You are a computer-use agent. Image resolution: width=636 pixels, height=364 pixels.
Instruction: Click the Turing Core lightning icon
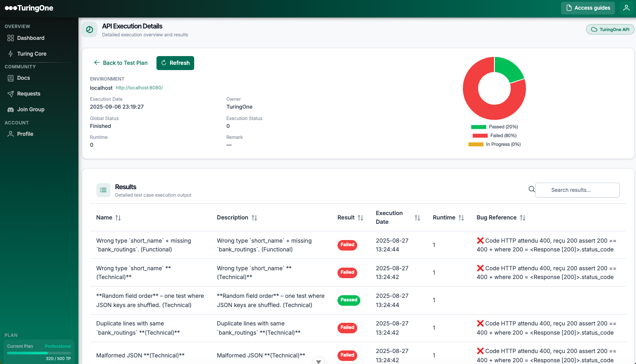11,54
